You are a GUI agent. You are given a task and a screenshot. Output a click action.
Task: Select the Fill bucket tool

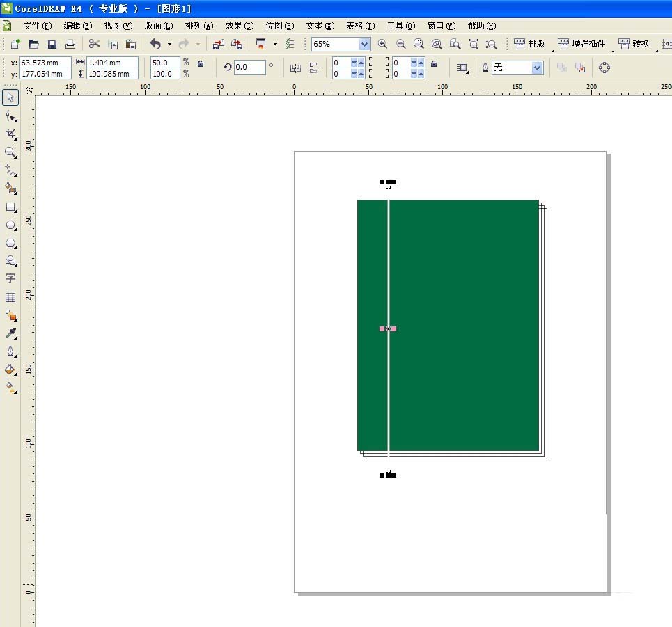pyautogui.click(x=10, y=370)
